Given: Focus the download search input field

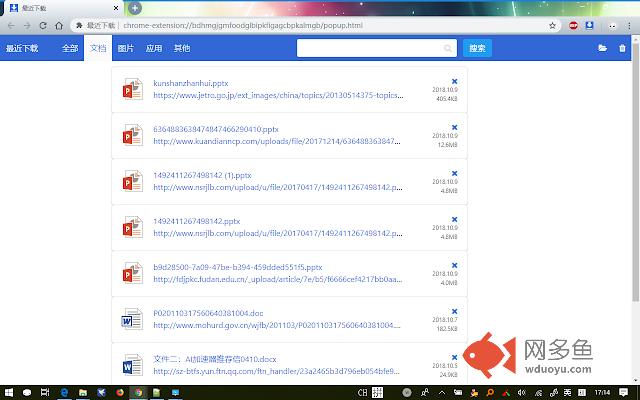Looking at the screenshot, I should (x=377, y=47).
